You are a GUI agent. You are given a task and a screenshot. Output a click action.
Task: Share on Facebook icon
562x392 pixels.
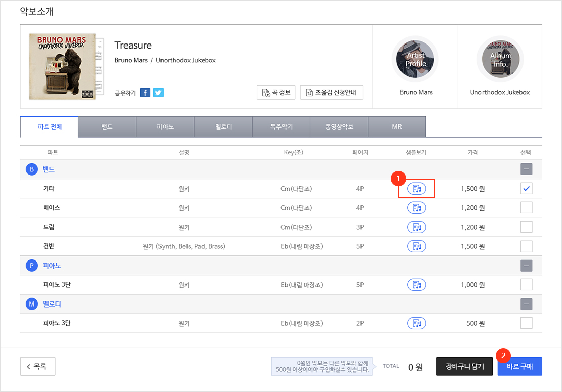[145, 93]
